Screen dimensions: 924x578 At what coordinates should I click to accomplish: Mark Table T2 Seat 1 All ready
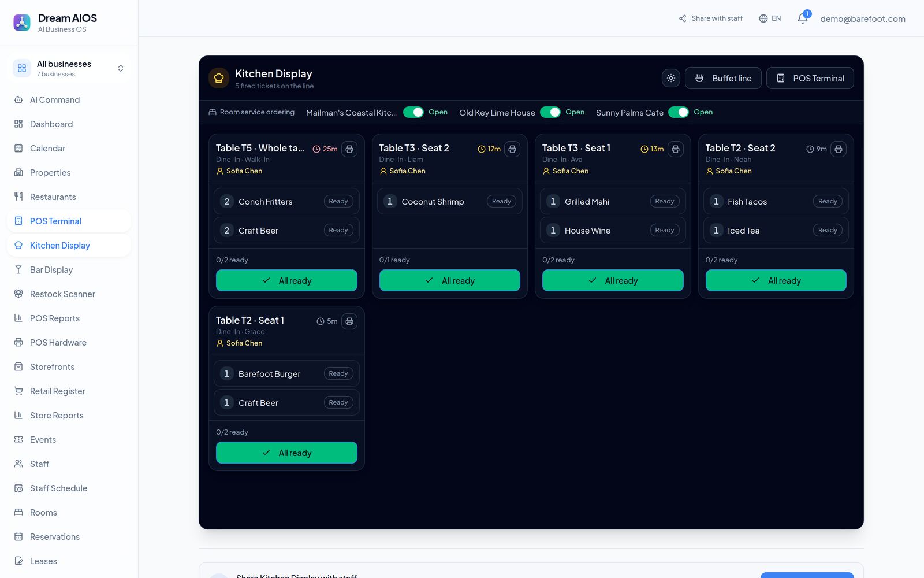coord(286,453)
